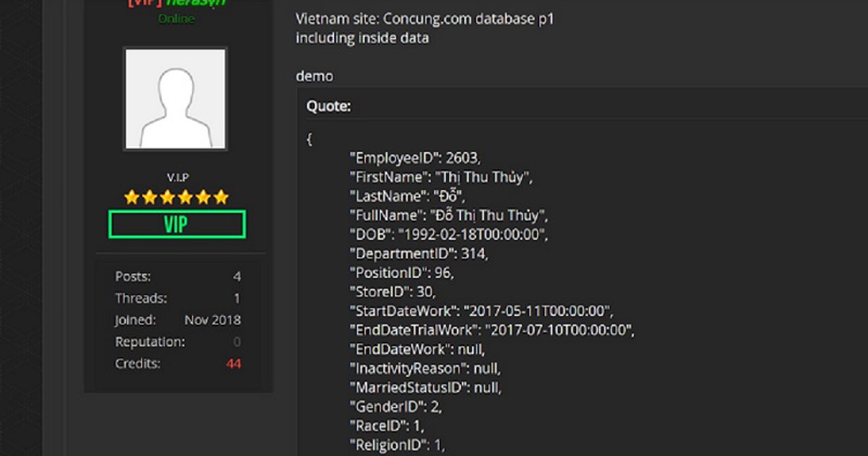Click the Threads count link
The height and width of the screenshot is (456, 868).
pyautogui.click(x=237, y=297)
